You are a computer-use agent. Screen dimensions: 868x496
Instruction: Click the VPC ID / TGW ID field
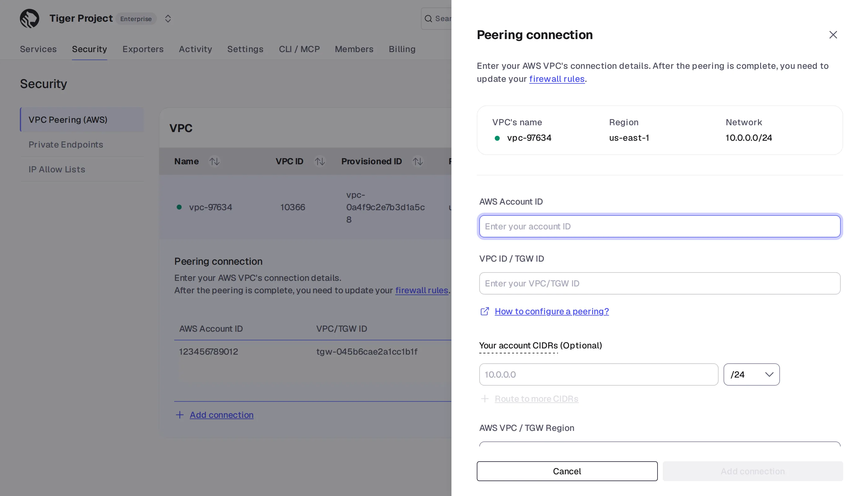pos(659,283)
